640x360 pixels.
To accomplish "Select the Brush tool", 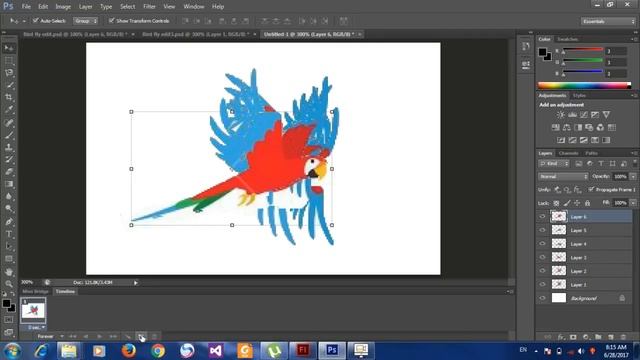I will (x=9, y=135).
